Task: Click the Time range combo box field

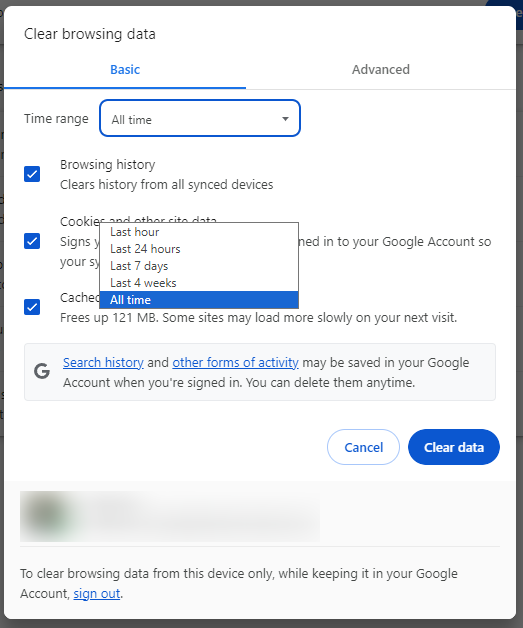Action: click(x=200, y=118)
